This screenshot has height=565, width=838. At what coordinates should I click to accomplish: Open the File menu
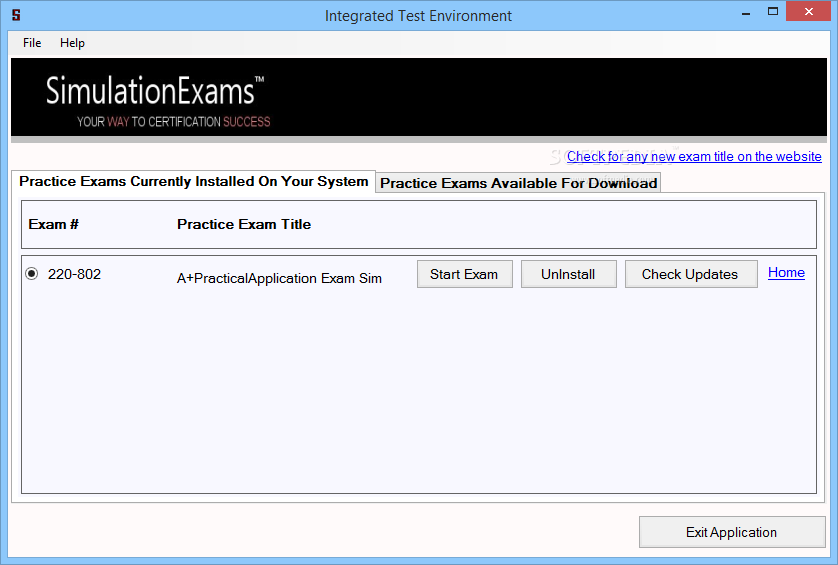click(32, 43)
